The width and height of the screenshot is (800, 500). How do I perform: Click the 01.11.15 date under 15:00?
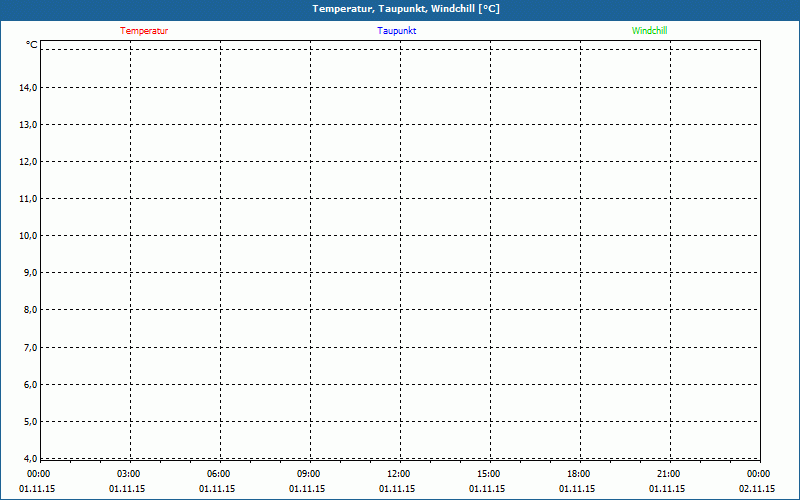[x=487, y=489]
